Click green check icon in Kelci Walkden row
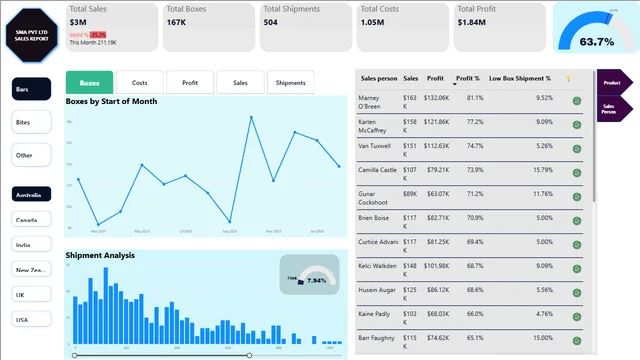Image resolution: width=640 pixels, height=360 pixels. tap(577, 269)
